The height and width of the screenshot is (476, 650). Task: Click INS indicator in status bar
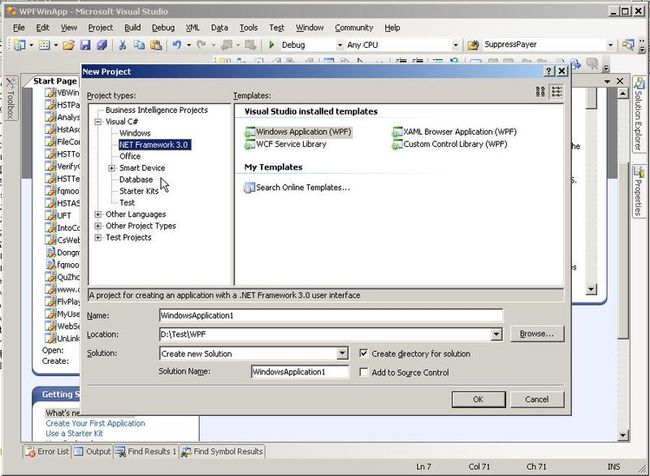point(614,467)
